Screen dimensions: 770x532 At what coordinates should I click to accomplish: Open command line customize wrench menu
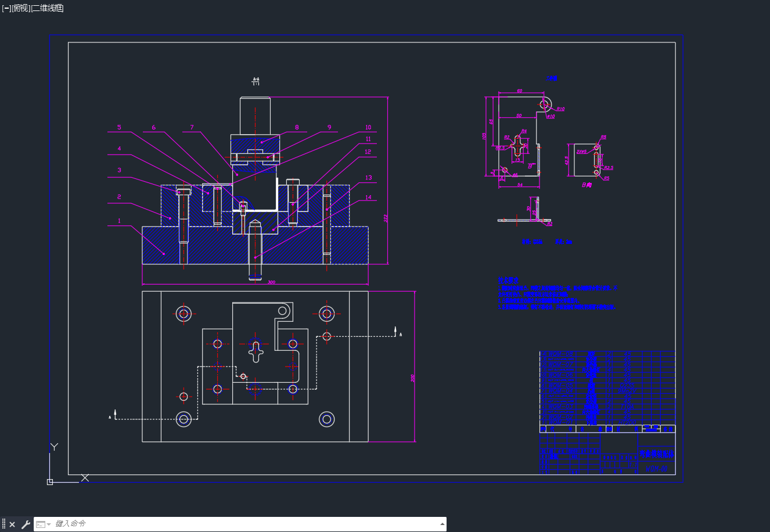pos(26,524)
